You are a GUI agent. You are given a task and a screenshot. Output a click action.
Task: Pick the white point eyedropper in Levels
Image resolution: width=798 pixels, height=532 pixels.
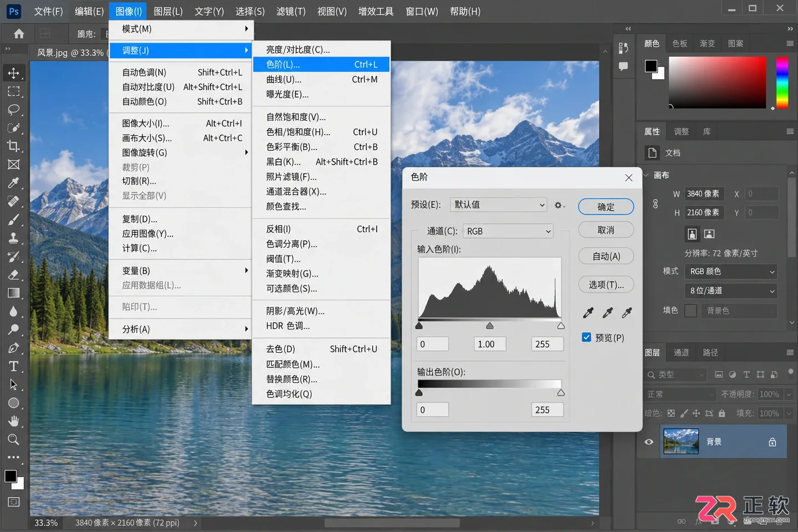[627, 313]
